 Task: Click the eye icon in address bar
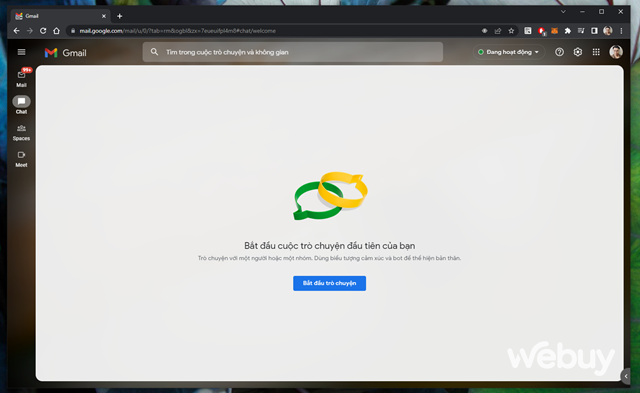pyautogui.click(x=484, y=31)
